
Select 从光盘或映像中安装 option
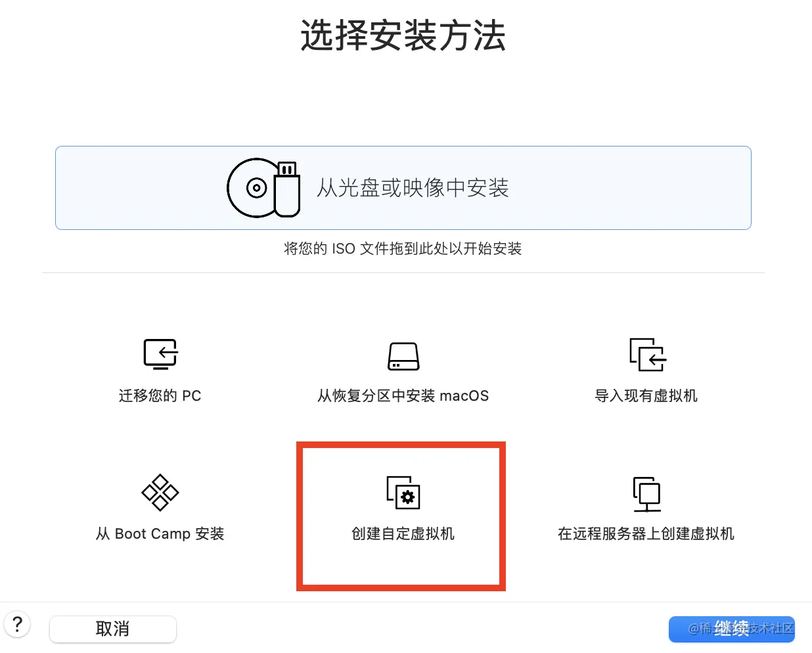(x=413, y=188)
